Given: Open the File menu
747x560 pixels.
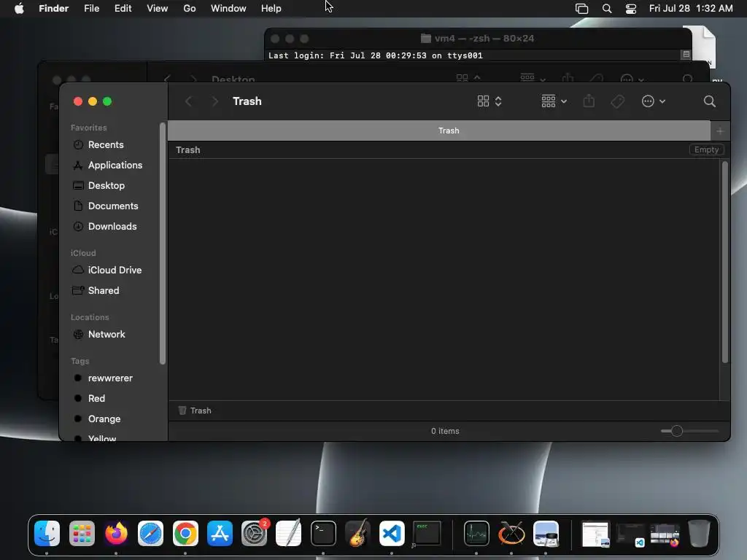Looking at the screenshot, I should 91,9.
